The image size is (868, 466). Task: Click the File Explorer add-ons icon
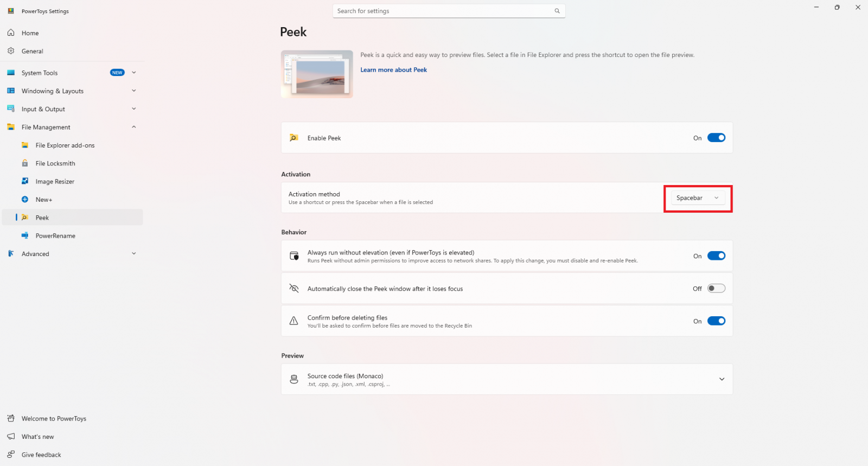click(25, 145)
